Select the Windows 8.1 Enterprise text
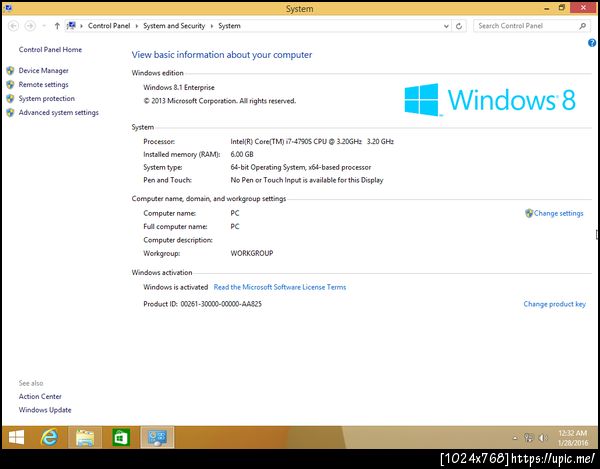The height and width of the screenshot is (469, 600). [x=179, y=87]
